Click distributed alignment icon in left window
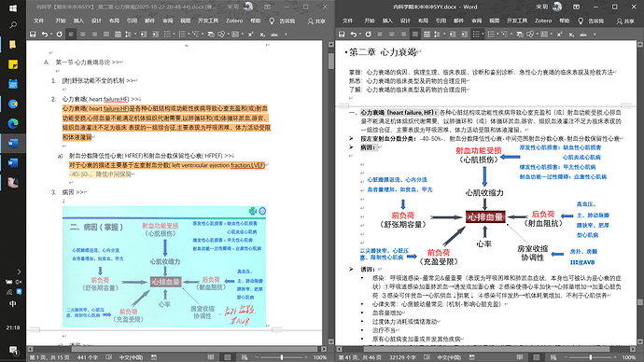644x362 pixels. coord(118,35)
